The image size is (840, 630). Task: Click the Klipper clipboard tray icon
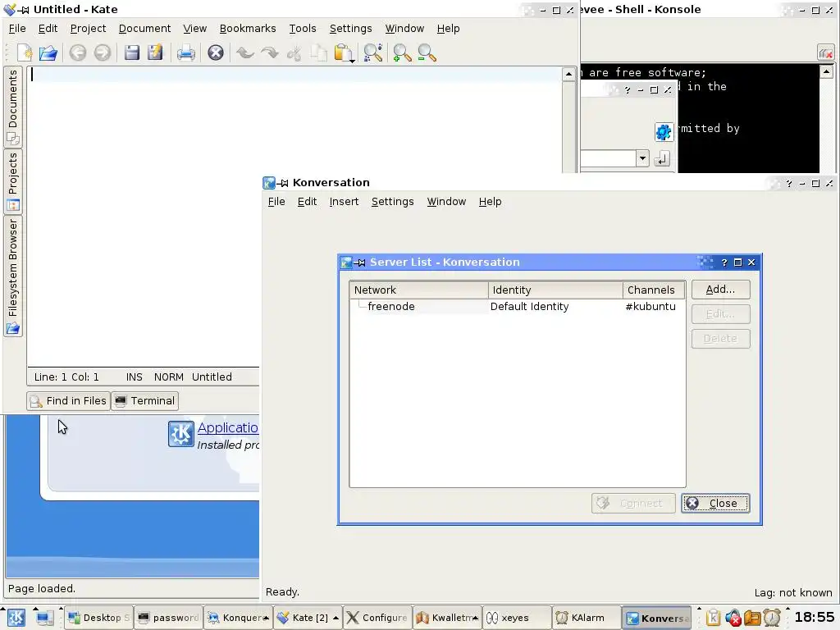pyautogui.click(x=713, y=618)
